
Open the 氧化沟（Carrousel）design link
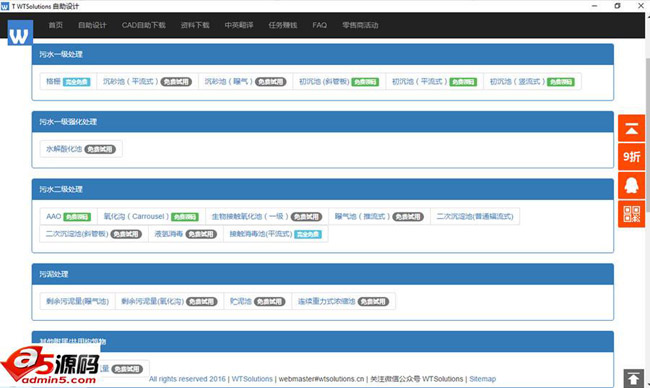click(151, 217)
